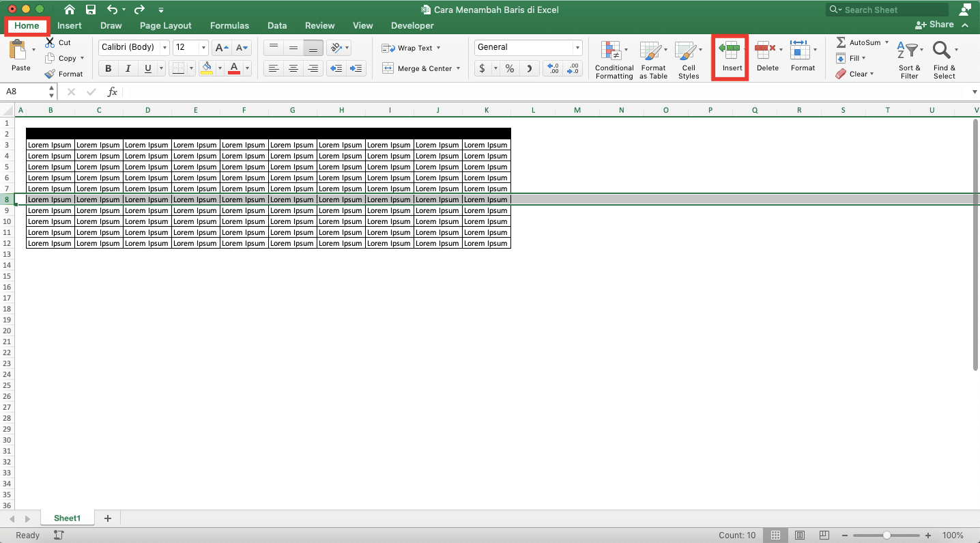Open the Developer tab
Screen dimensions: 980x543
(412, 25)
